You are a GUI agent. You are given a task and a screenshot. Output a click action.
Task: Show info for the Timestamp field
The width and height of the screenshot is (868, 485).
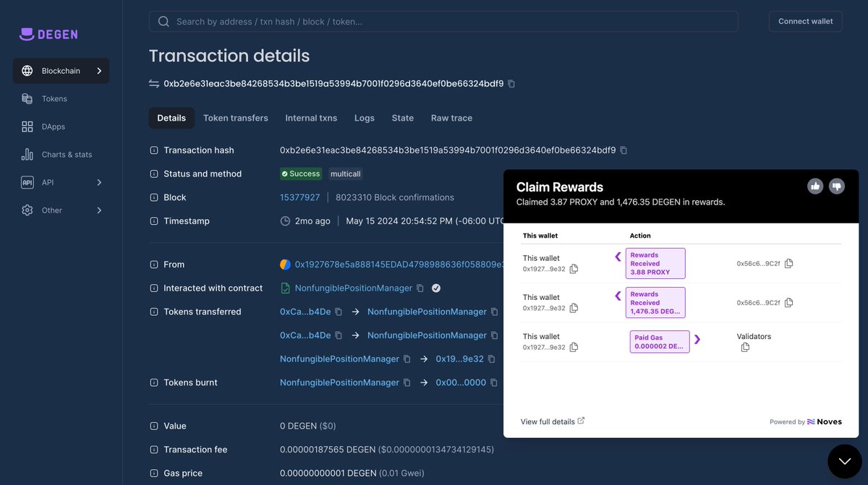click(153, 221)
